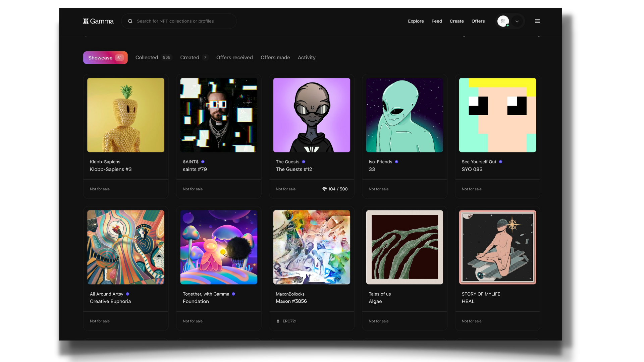
Task: Click the title The Guests #12
Action: pos(294,169)
